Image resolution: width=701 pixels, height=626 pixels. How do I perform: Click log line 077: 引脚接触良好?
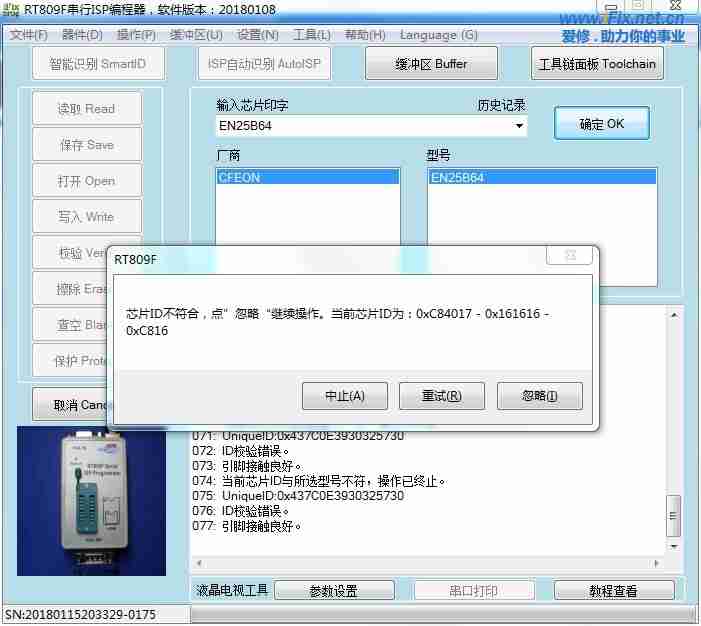coord(247,526)
